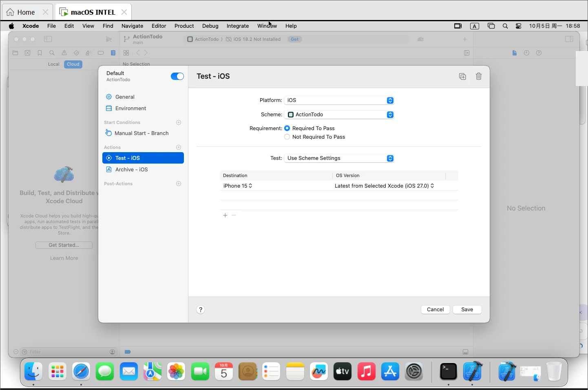Screen dimensions: 588x390
Task: Click Spotlight search icon in menu bar
Action: (505, 26)
